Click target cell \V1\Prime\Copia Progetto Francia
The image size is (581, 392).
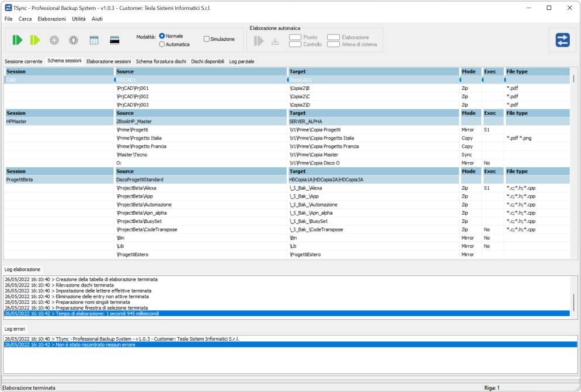[x=374, y=146]
